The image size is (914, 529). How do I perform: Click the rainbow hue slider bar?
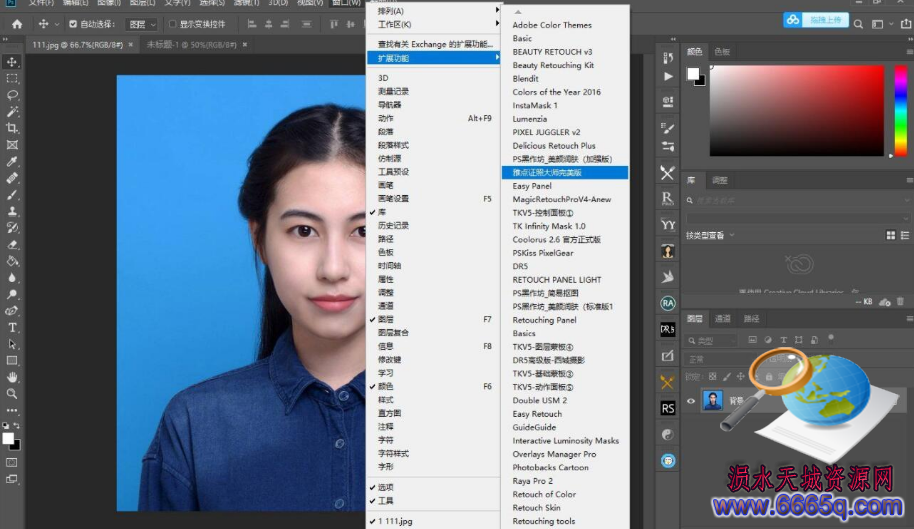click(x=901, y=111)
